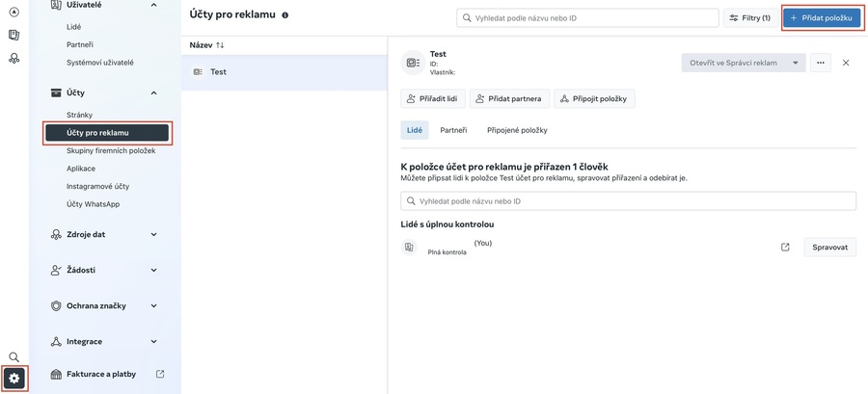Open the three-dots more options menu
The image size is (868, 394).
click(821, 63)
